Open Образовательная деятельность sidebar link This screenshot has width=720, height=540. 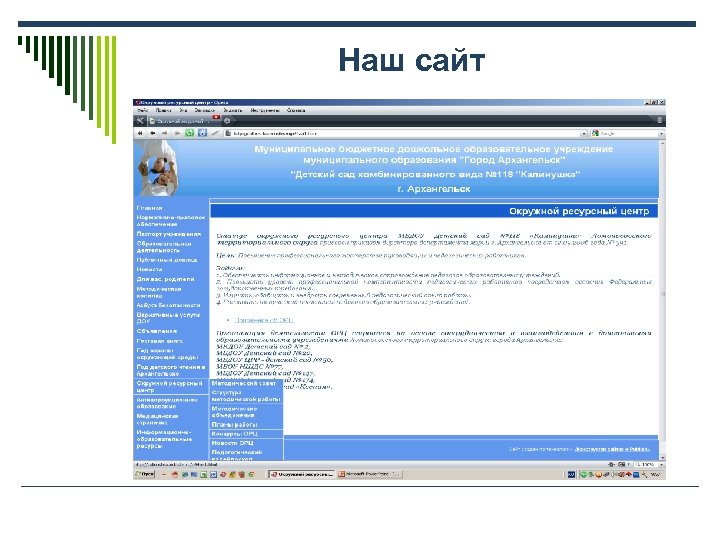coord(163,247)
